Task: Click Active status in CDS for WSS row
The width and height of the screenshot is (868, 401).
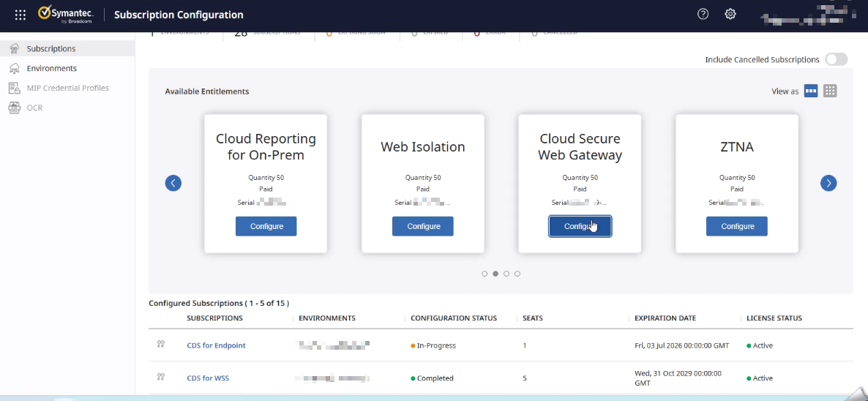Action: pyautogui.click(x=760, y=378)
